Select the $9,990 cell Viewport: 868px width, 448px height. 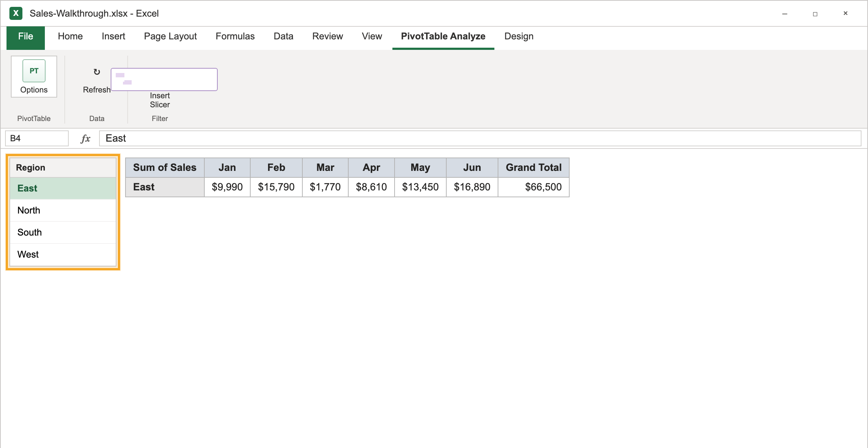[227, 187]
